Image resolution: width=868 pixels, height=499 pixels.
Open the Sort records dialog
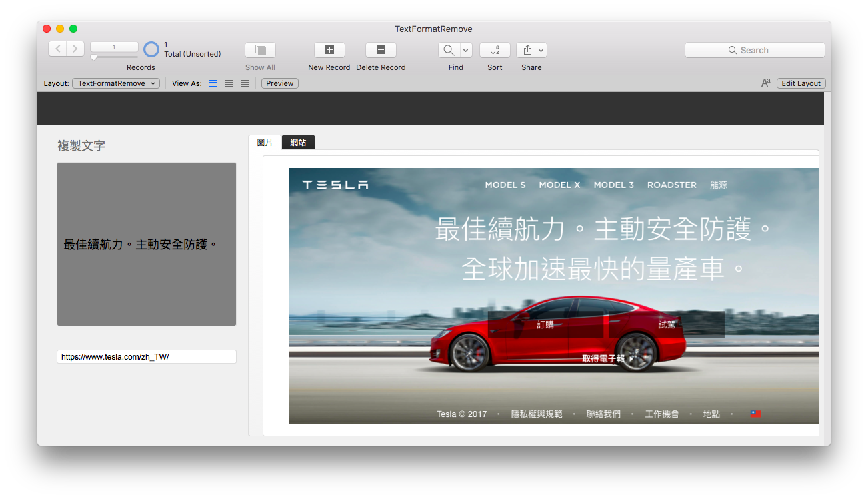(x=495, y=50)
